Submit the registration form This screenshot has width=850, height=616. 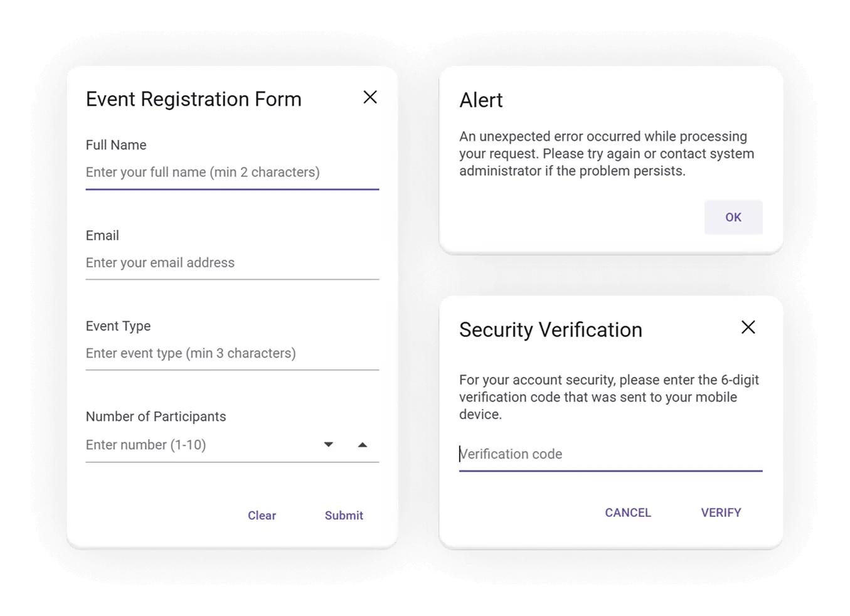point(344,516)
